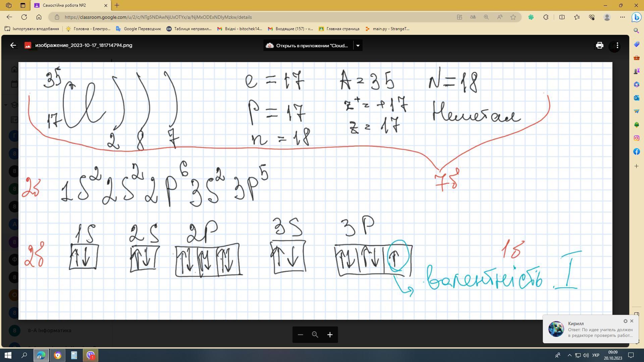Close the Кирилл notification popup
The width and height of the screenshot is (644, 362).
click(632, 321)
